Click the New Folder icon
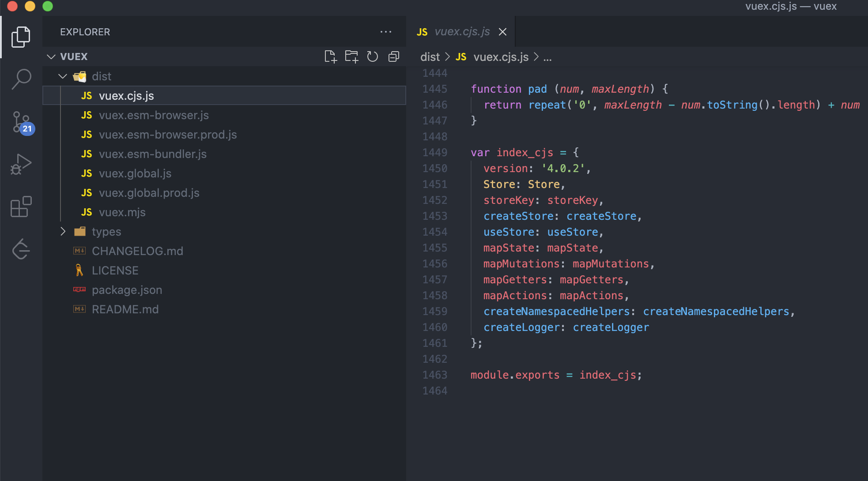868x481 pixels. pos(351,56)
